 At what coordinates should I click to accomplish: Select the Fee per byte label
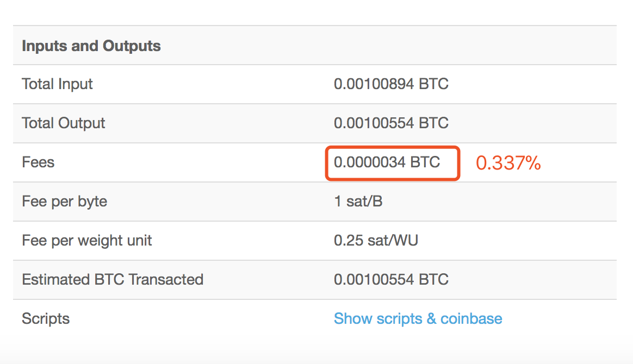click(65, 201)
